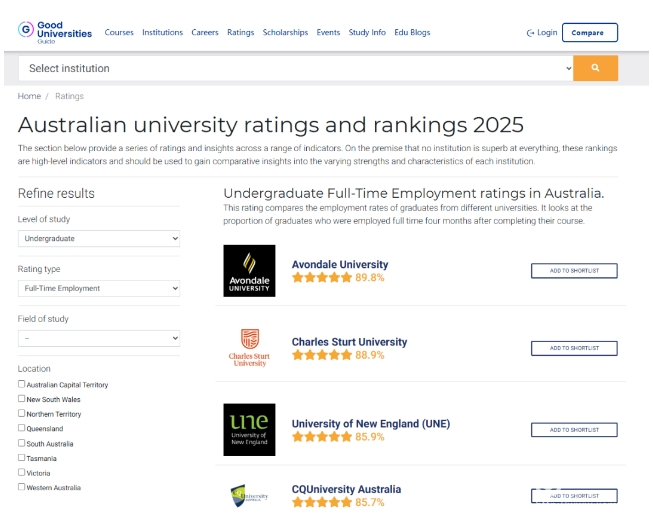Open the Scholarships menu item
The image size is (653, 521).
285,32
